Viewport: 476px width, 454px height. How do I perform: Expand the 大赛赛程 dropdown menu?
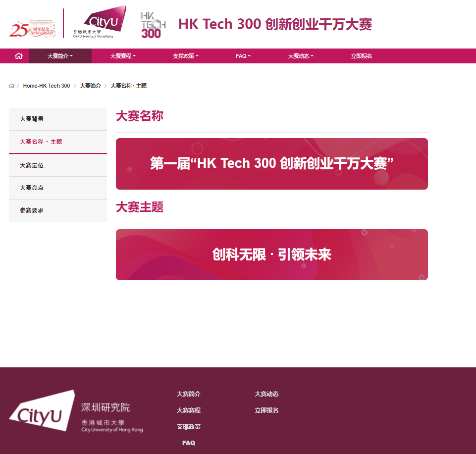coord(123,56)
